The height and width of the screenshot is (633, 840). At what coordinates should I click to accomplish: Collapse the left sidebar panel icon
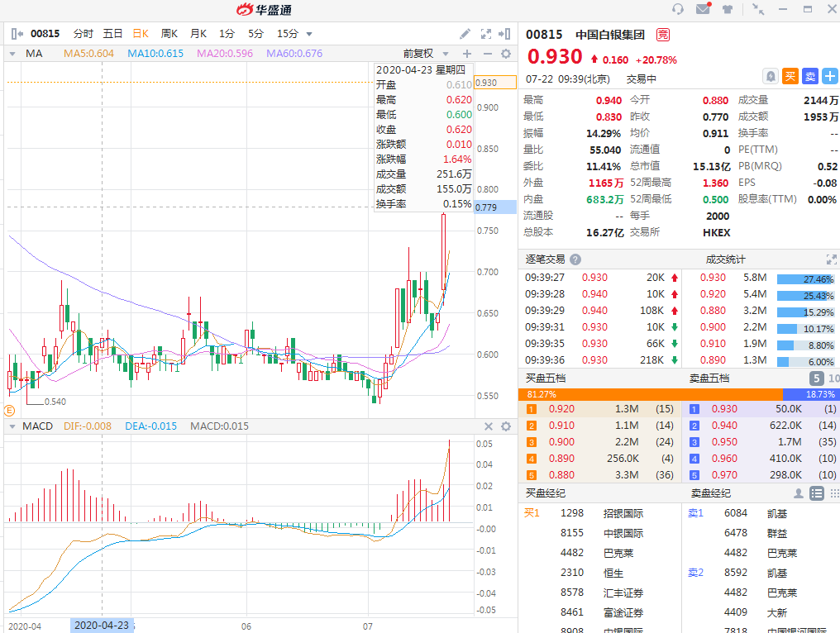click(x=17, y=34)
